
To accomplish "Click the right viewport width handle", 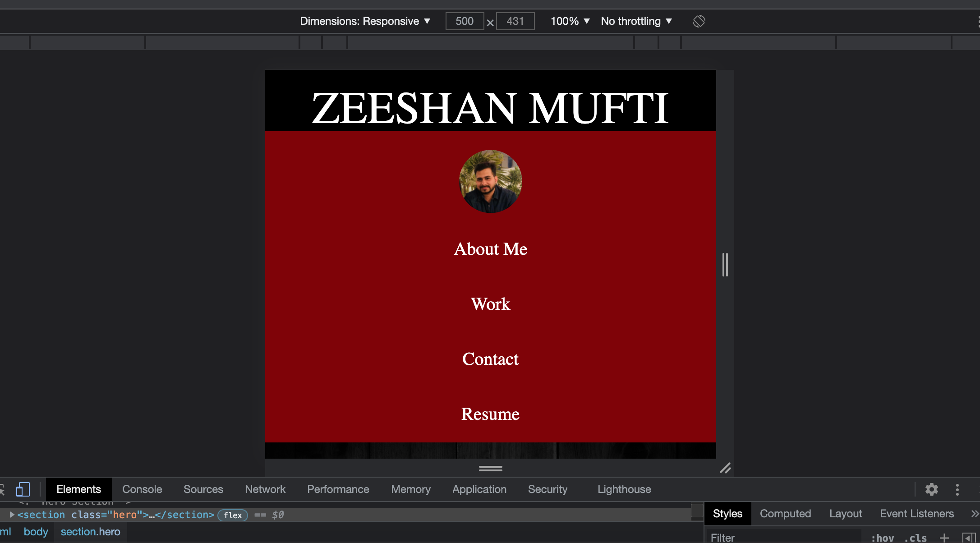I will click(x=725, y=264).
